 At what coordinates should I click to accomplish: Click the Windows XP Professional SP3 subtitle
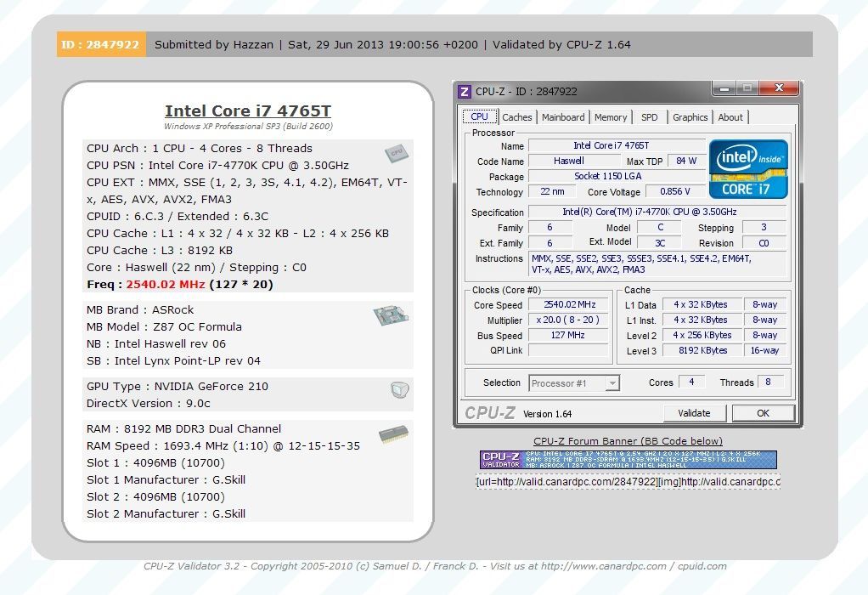248,127
